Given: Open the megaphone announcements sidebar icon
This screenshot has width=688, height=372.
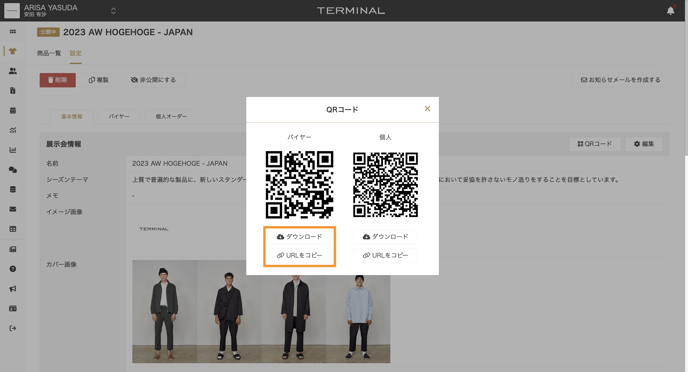Looking at the screenshot, I should (13, 289).
